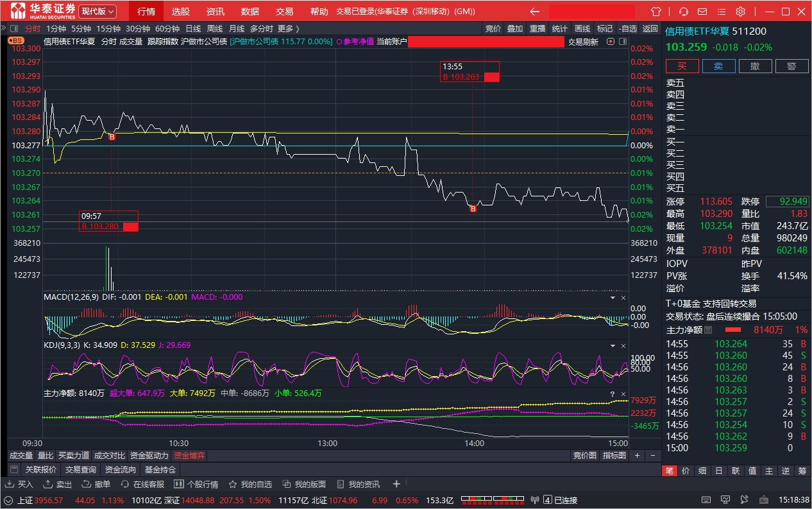Image resolution: width=812 pixels, height=509 pixels.
Task: Open the skin theme shirt icon
Action: (656, 12)
